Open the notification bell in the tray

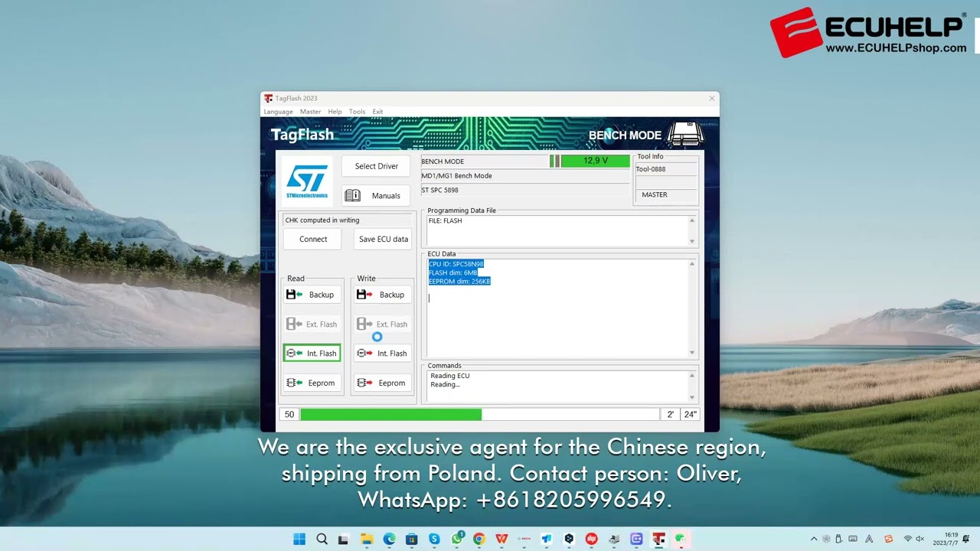[966, 539]
